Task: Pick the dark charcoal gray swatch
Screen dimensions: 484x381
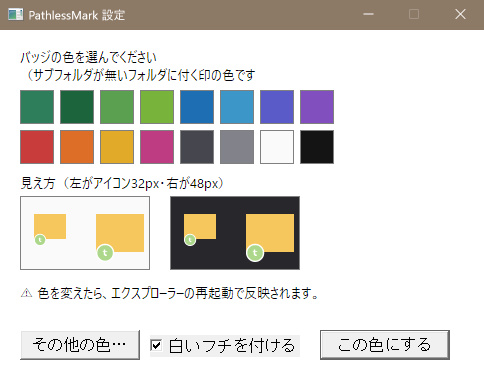Action: (197, 147)
